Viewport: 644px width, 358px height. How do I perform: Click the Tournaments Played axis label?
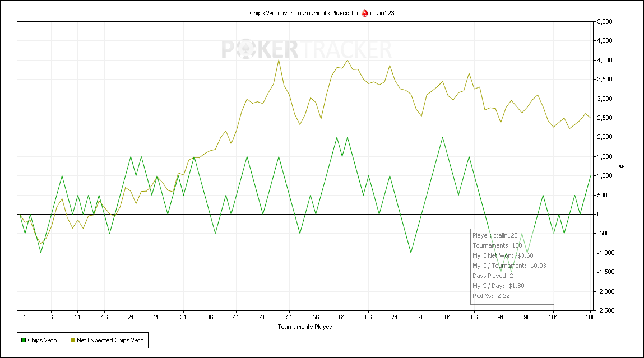pyautogui.click(x=305, y=327)
